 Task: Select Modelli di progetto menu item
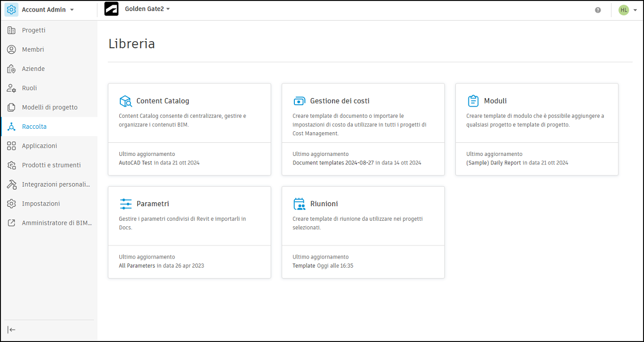49,107
